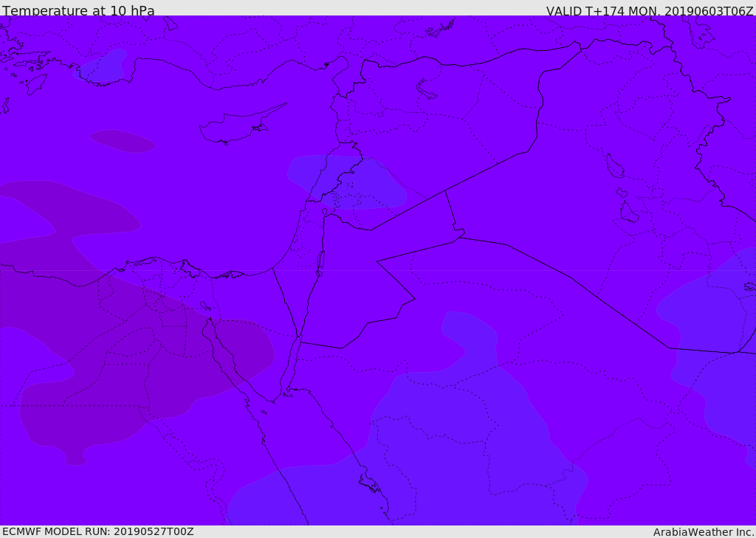The height and width of the screenshot is (538, 756).
Task: Click the lake outline in northern Syria
Action: tap(426, 89)
